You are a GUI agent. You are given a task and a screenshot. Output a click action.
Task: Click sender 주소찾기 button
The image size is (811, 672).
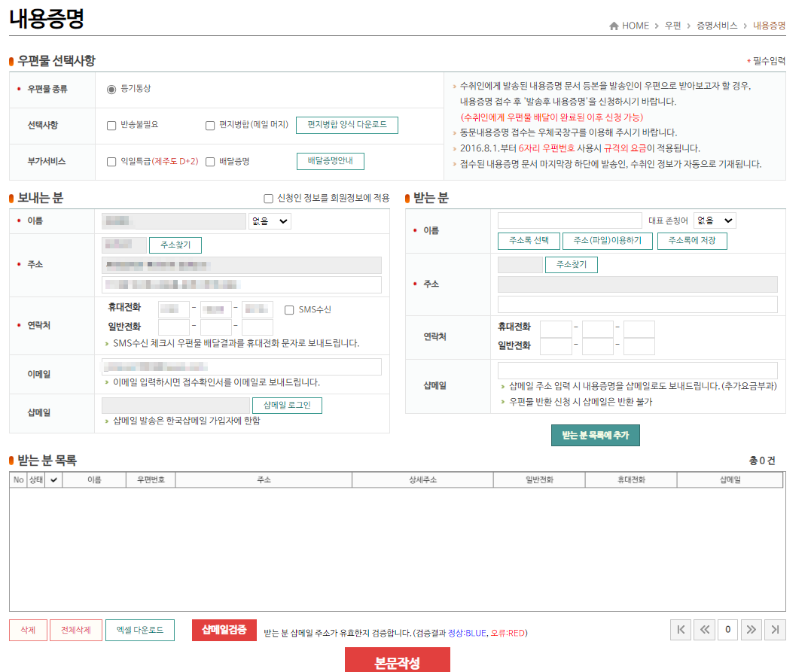[x=175, y=245]
